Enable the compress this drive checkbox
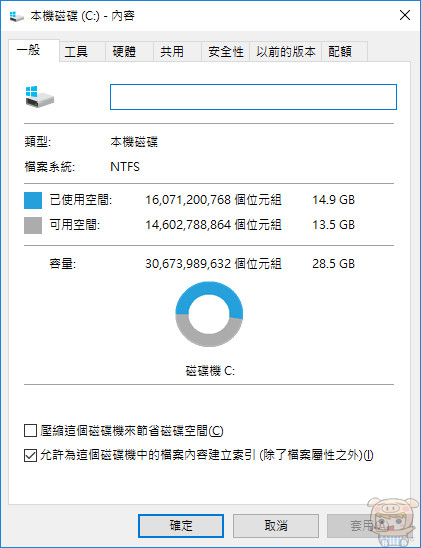Viewport: 421px width, 548px height. coord(30,431)
